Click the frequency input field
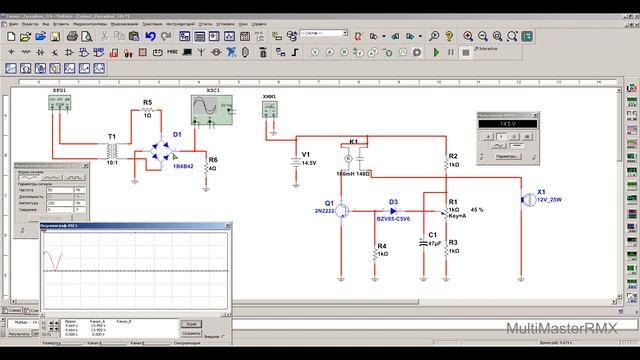 click(x=60, y=190)
